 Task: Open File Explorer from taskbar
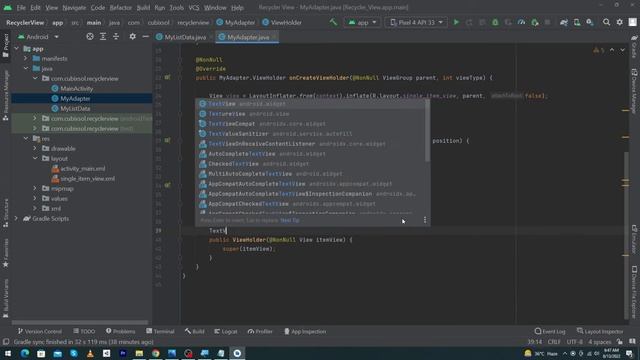click(139, 353)
